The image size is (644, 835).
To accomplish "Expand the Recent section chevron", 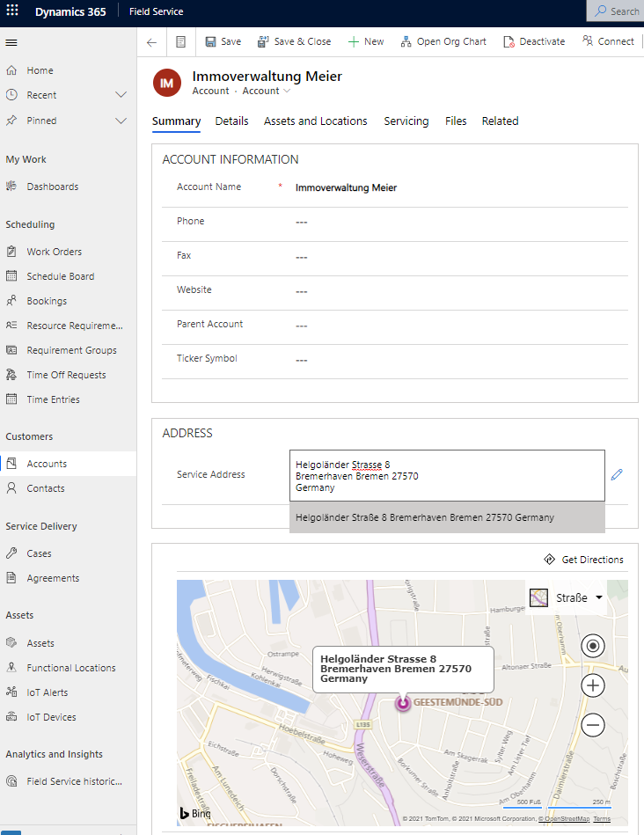I will click(121, 95).
